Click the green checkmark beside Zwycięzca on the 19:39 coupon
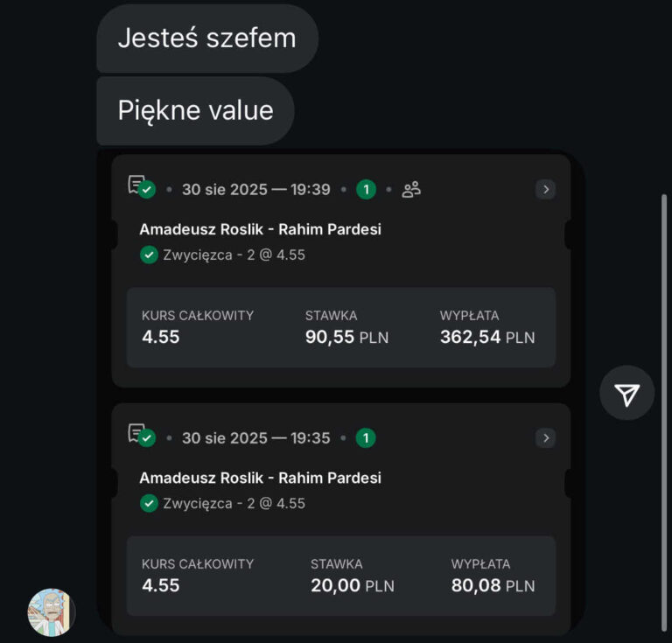672x643 pixels. [x=149, y=255]
